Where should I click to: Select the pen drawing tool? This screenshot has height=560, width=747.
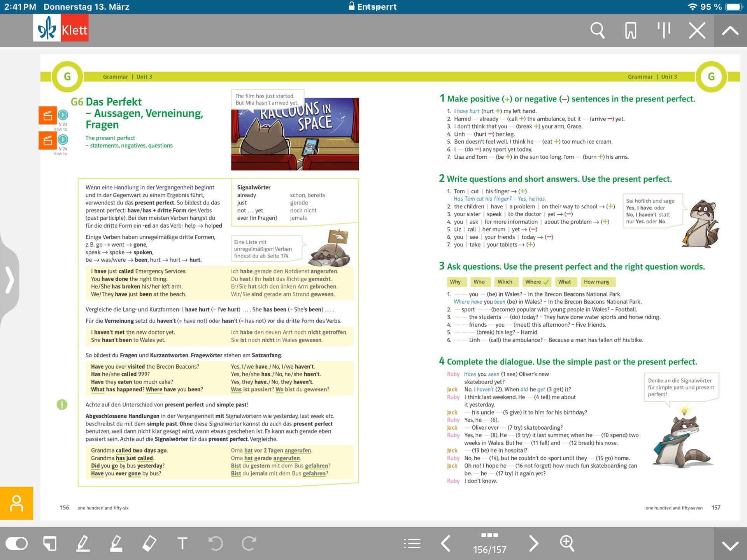83,543
